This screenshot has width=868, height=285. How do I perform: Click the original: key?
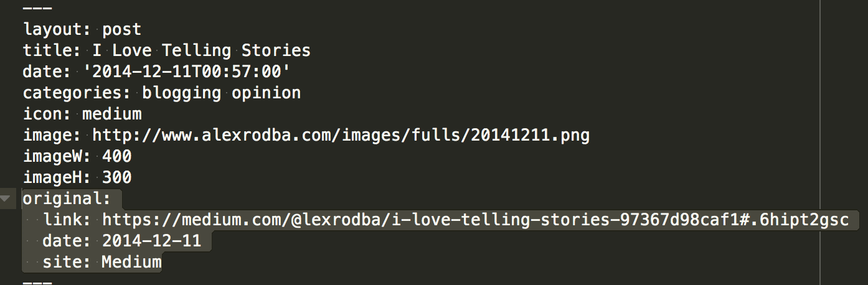[x=67, y=199]
